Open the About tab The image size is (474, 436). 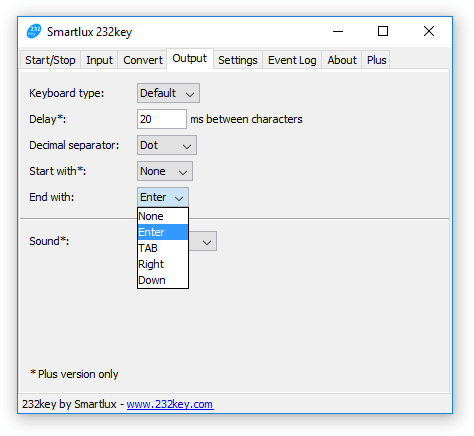(342, 60)
